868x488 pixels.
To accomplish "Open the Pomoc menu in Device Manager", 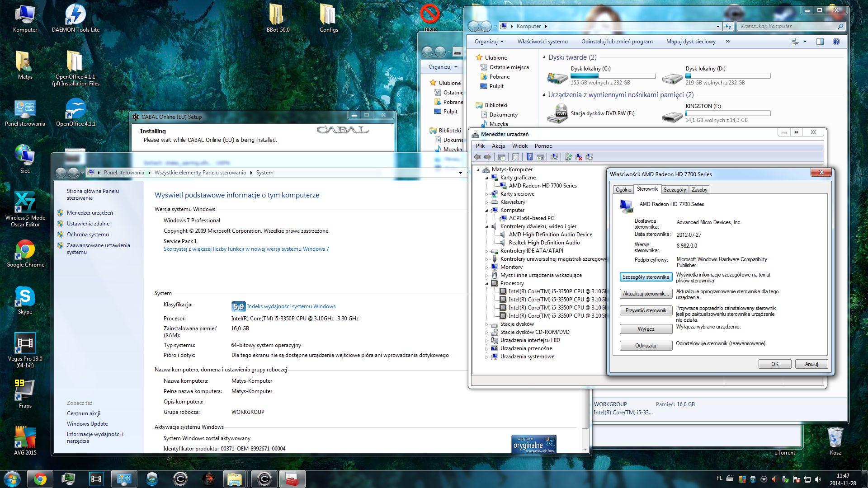I will click(x=543, y=146).
